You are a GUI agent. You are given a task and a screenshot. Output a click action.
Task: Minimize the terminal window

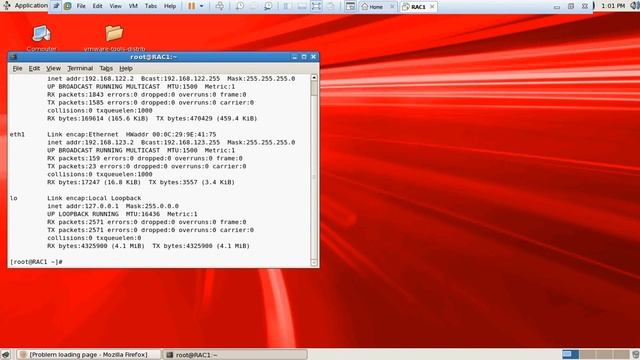point(295,57)
